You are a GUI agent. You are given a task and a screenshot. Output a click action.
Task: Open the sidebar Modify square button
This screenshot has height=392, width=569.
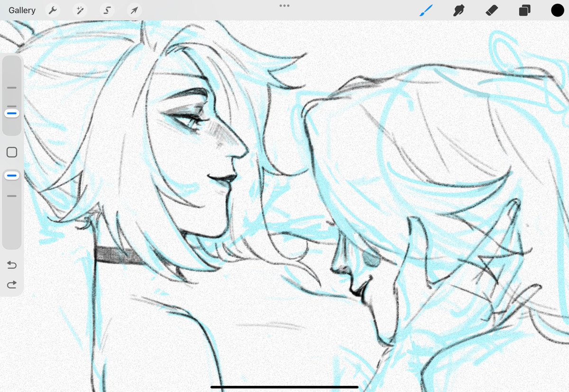tap(11, 152)
